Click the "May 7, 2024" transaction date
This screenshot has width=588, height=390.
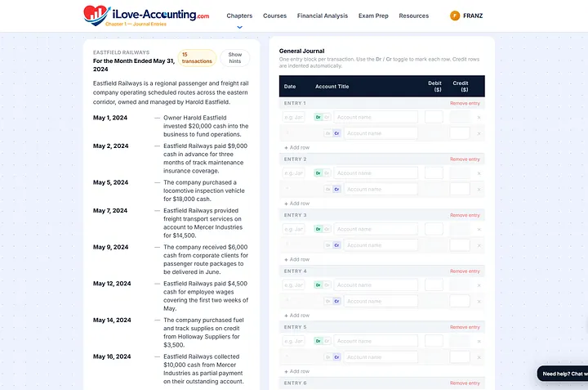[110, 211]
